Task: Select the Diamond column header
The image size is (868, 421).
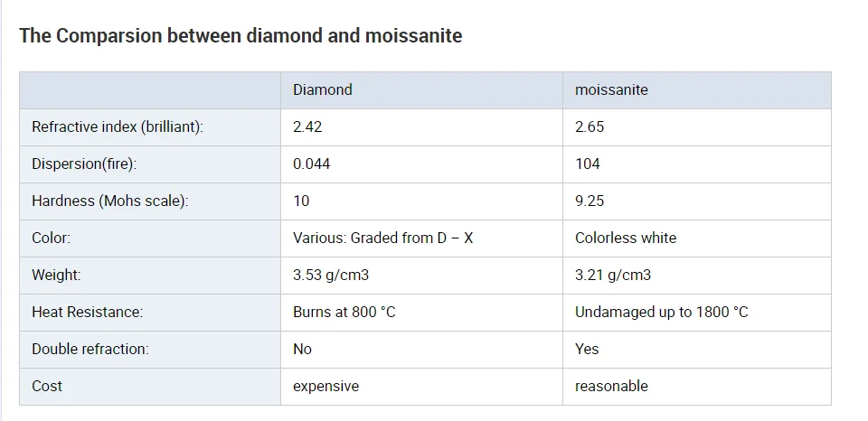Action: coord(322,90)
